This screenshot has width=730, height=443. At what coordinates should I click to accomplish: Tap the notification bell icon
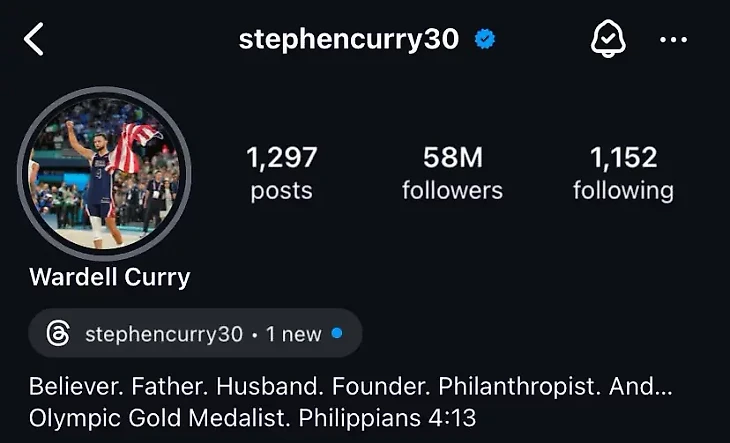point(608,40)
